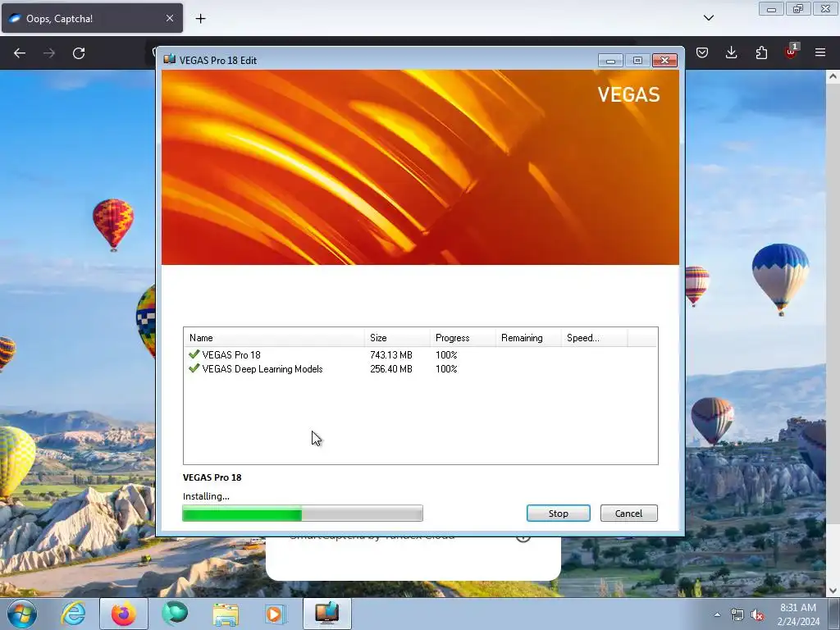Click the Speed column header
840x630 pixels.
pos(594,337)
